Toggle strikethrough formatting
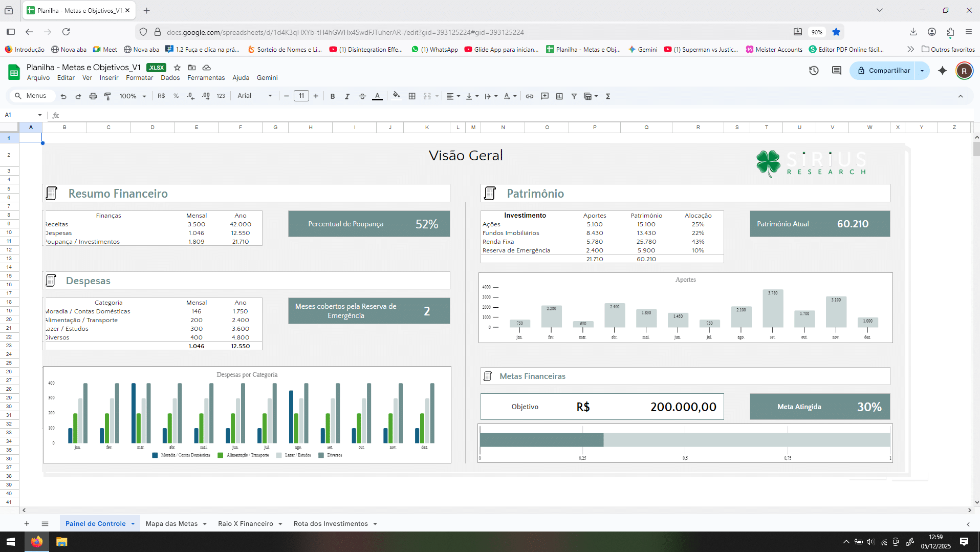This screenshot has height=552, width=980. coord(362,96)
